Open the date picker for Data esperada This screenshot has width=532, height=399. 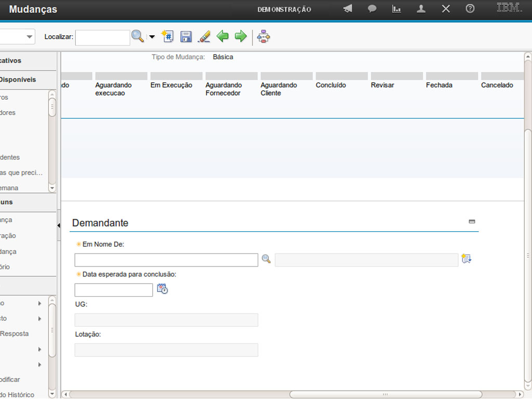click(163, 289)
